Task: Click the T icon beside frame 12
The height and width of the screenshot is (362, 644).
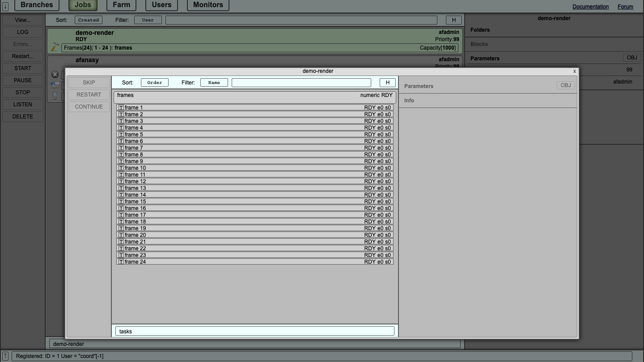Action: click(121, 181)
